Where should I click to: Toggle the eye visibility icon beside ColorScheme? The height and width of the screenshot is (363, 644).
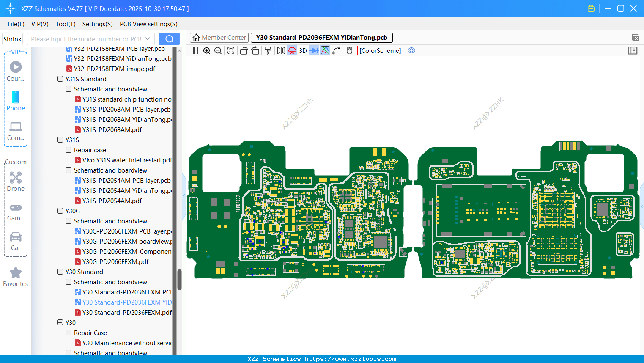(x=411, y=50)
